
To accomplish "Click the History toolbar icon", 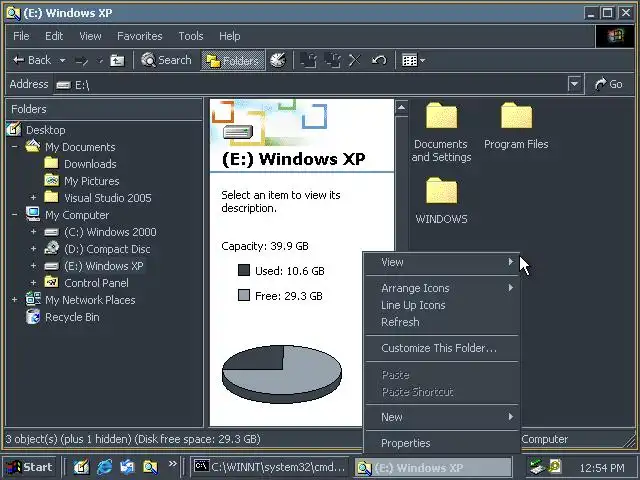I will click(x=278, y=60).
